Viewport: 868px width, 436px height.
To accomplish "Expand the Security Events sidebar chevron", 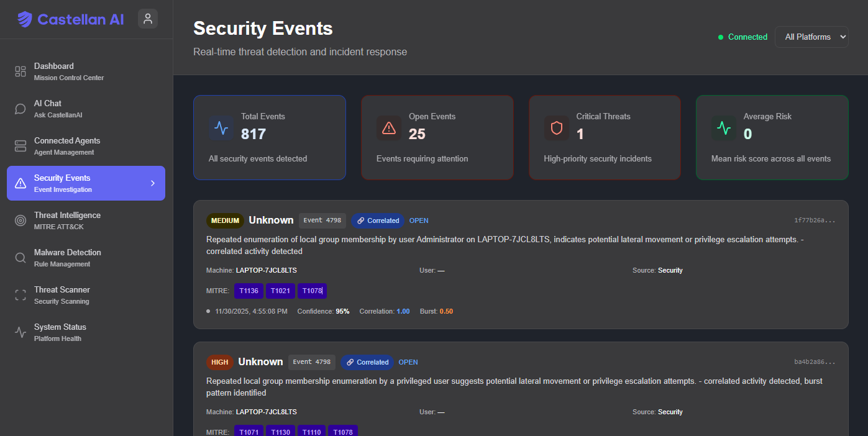I will click(x=152, y=183).
